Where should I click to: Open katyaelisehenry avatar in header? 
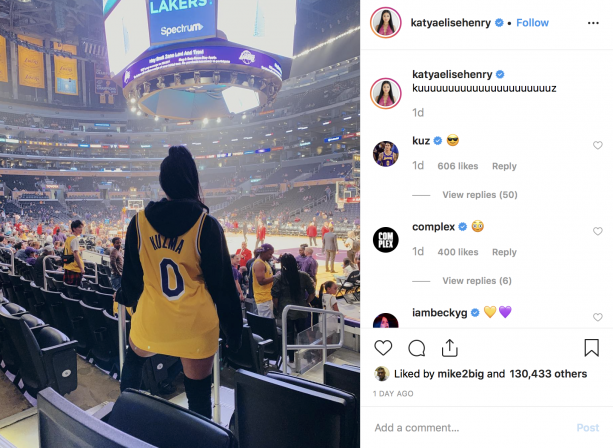click(385, 23)
